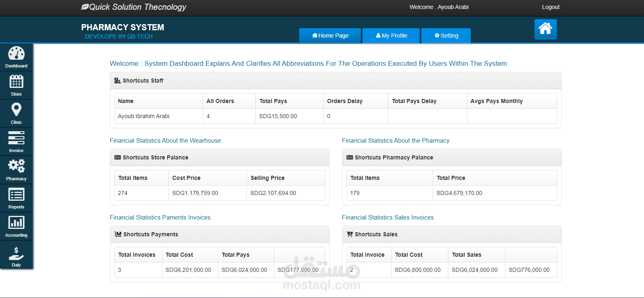Click the Shortcuts Store Palance panel icon
The width and height of the screenshot is (644, 298).
click(118, 157)
